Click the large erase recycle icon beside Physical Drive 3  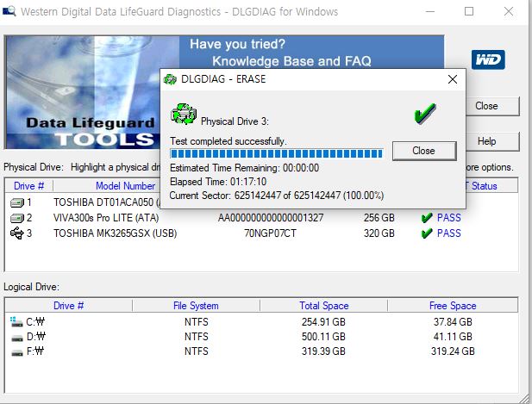click(x=184, y=114)
